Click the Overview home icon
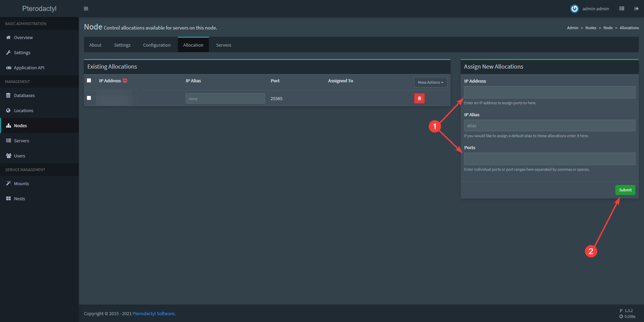 pos(8,37)
